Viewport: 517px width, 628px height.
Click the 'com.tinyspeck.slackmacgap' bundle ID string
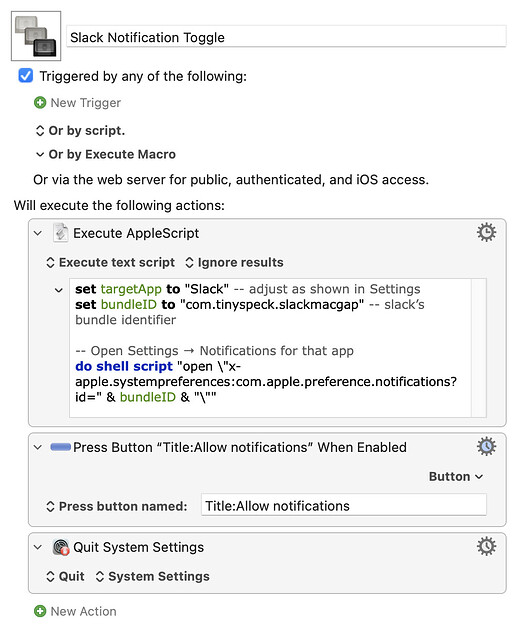click(x=272, y=304)
